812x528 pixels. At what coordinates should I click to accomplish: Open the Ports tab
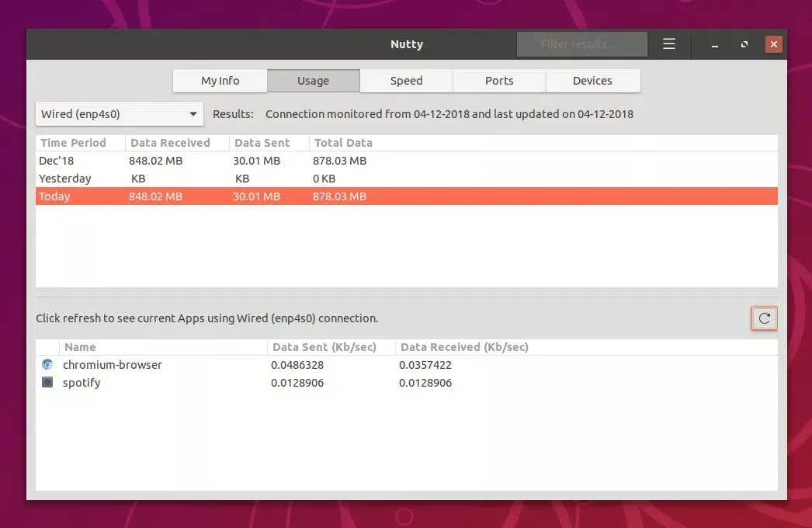click(499, 80)
